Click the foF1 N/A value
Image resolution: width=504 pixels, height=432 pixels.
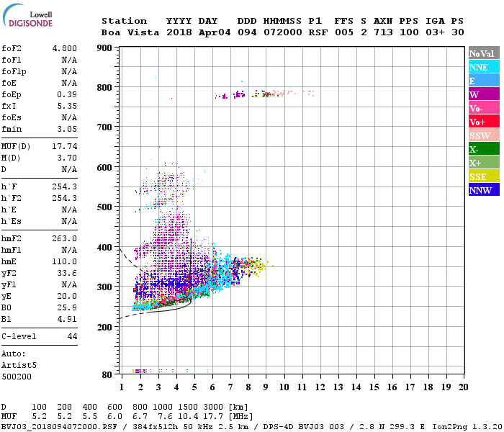tap(69, 60)
